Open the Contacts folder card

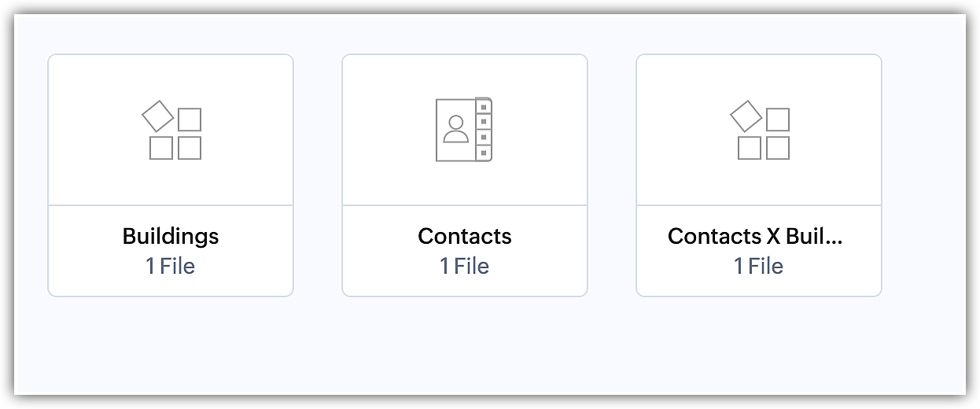point(464,175)
